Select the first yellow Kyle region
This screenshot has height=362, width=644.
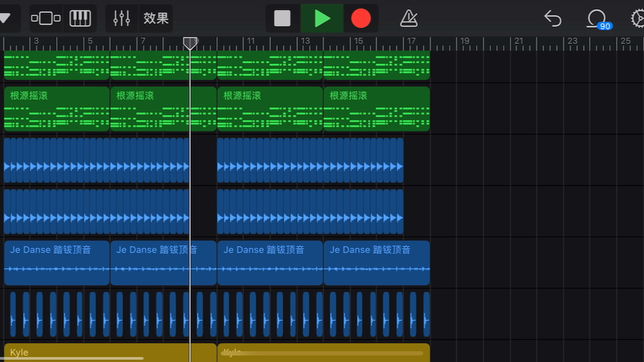point(110,353)
